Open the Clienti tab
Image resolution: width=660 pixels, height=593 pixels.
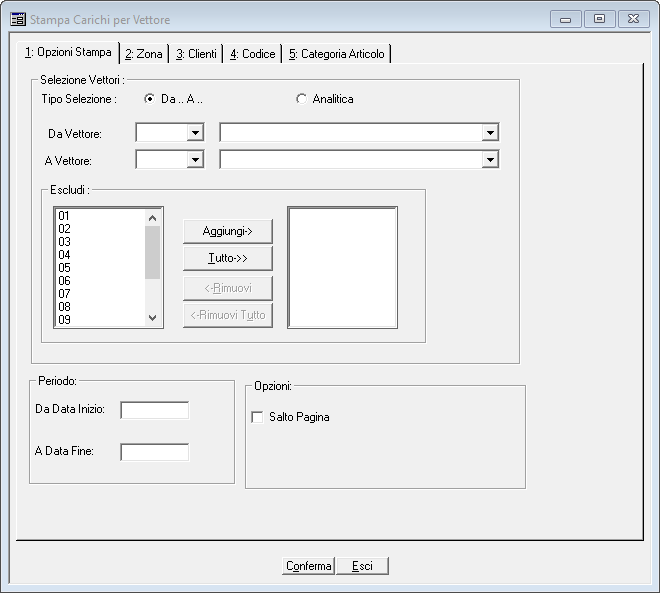point(196,54)
